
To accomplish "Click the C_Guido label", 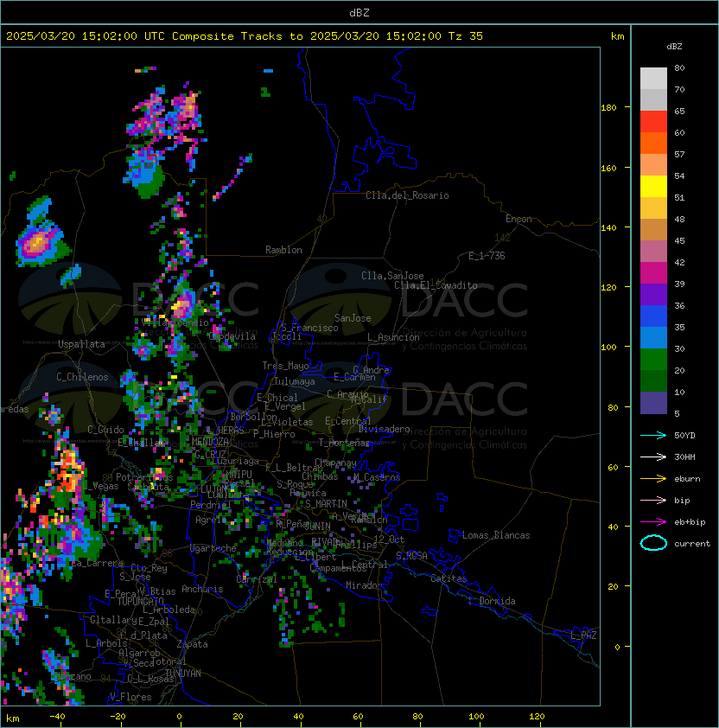I will tap(105, 430).
